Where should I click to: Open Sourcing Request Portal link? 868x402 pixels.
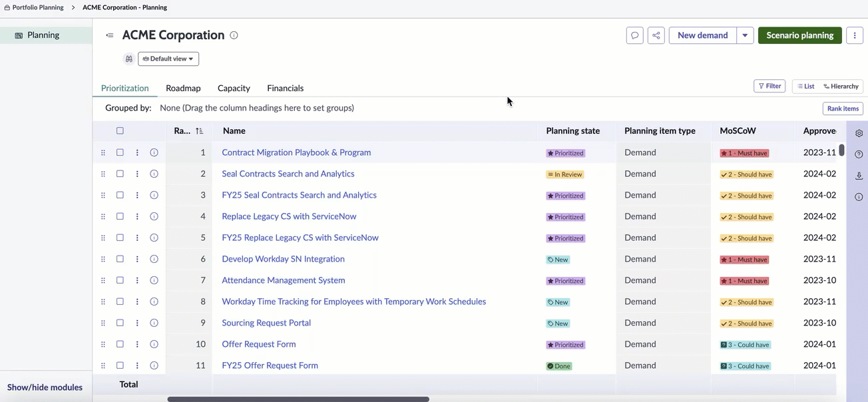(266, 323)
